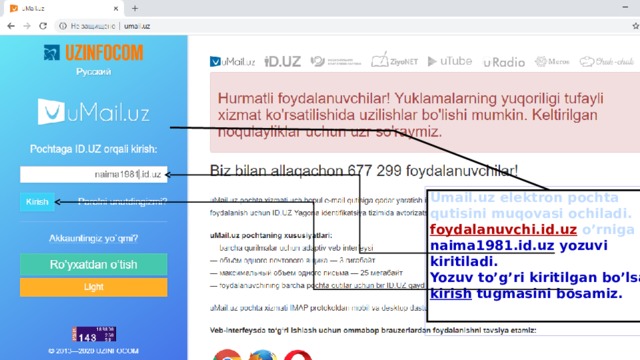The width and height of the screenshot is (640, 360).
Task: Reload the umail.uz page
Action: pyautogui.click(x=43, y=26)
